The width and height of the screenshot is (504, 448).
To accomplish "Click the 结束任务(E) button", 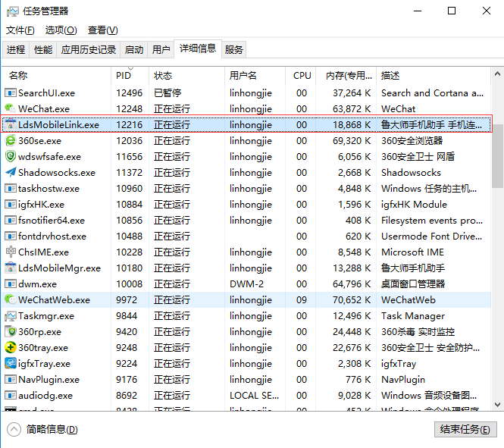I will pyautogui.click(x=465, y=430).
